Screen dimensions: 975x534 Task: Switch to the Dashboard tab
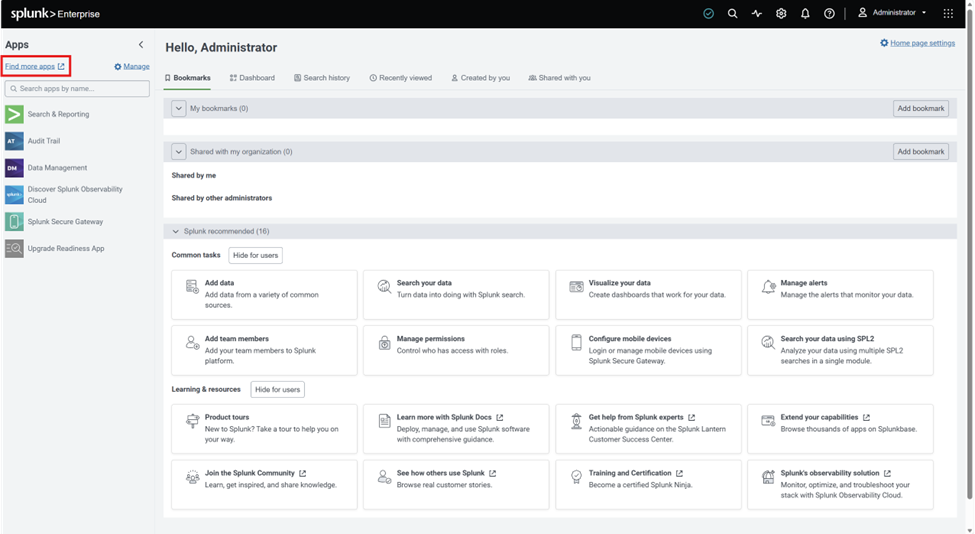click(252, 78)
